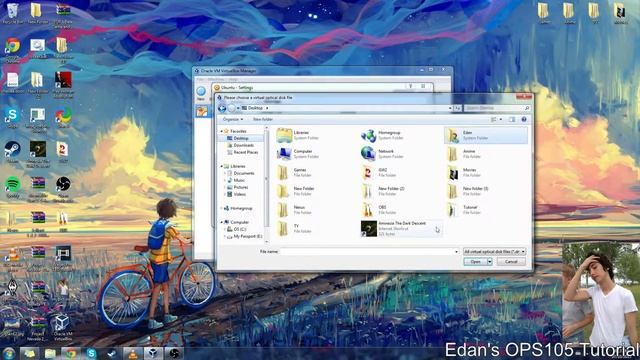Select Pictures under Libraries
This screenshot has height=360, width=640.
click(240, 187)
